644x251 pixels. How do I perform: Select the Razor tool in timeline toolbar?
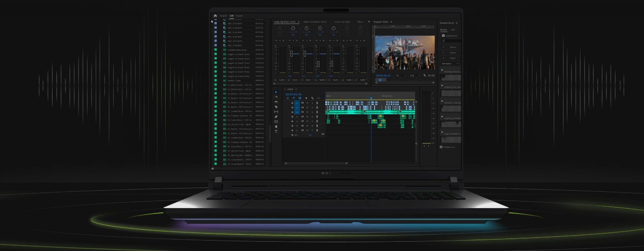[276, 107]
